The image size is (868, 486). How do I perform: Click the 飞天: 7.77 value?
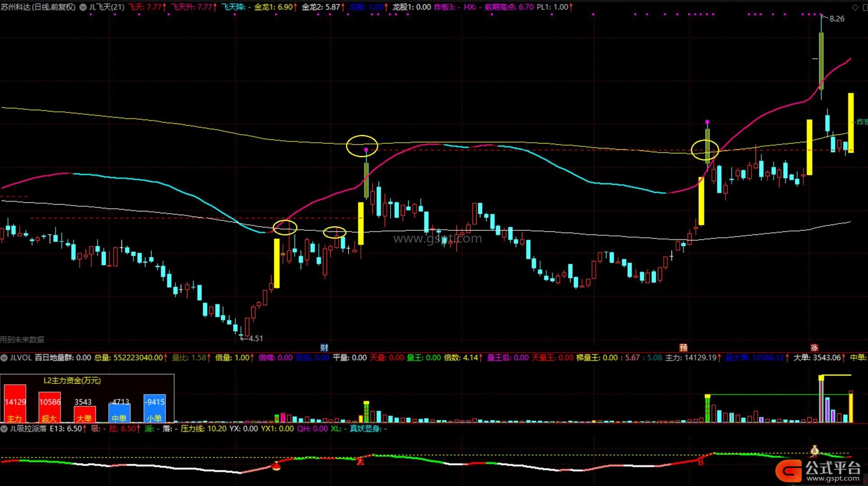point(147,7)
